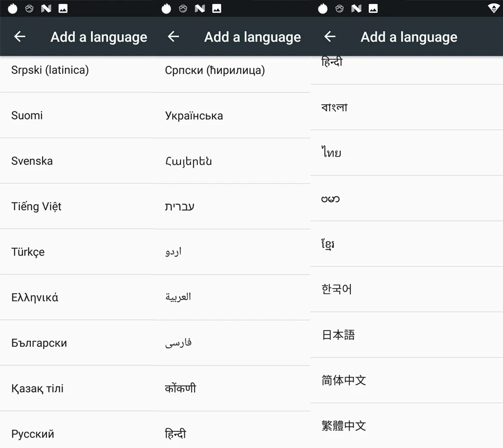Screen dimensions: 503x448
Task: Choose Ελληνικά language
Action: point(77,298)
